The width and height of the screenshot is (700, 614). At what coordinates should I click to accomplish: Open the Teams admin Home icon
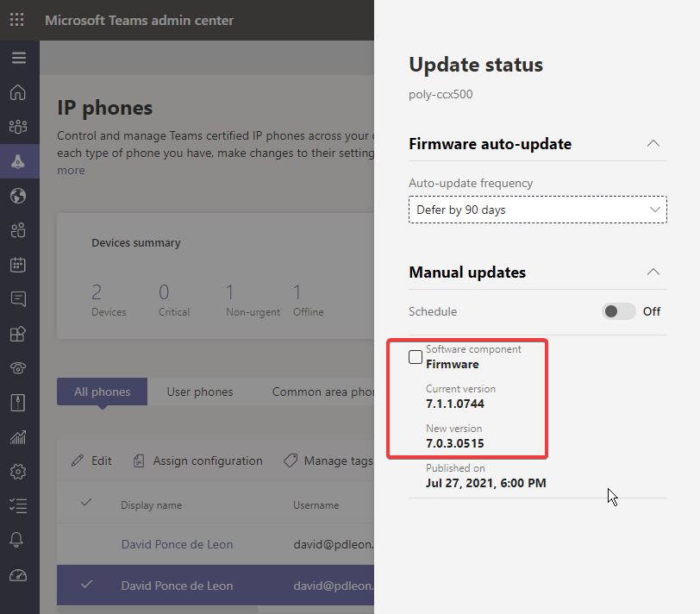[17, 92]
